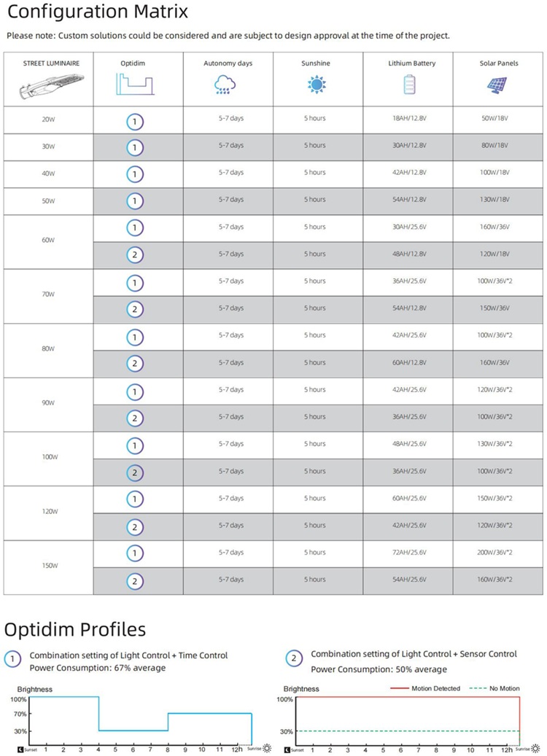Click the Sunrise sun icon on the right chart
This screenshot has height=756, width=547.
point(540,749)
